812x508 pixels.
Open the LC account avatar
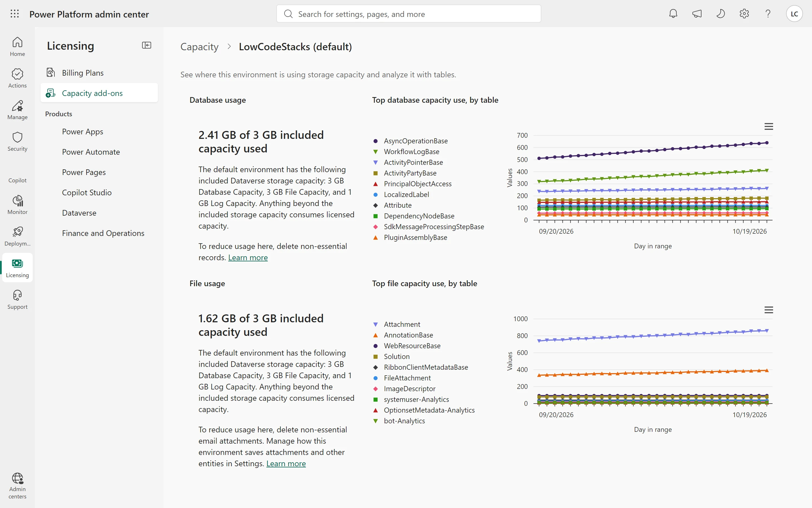794,14
